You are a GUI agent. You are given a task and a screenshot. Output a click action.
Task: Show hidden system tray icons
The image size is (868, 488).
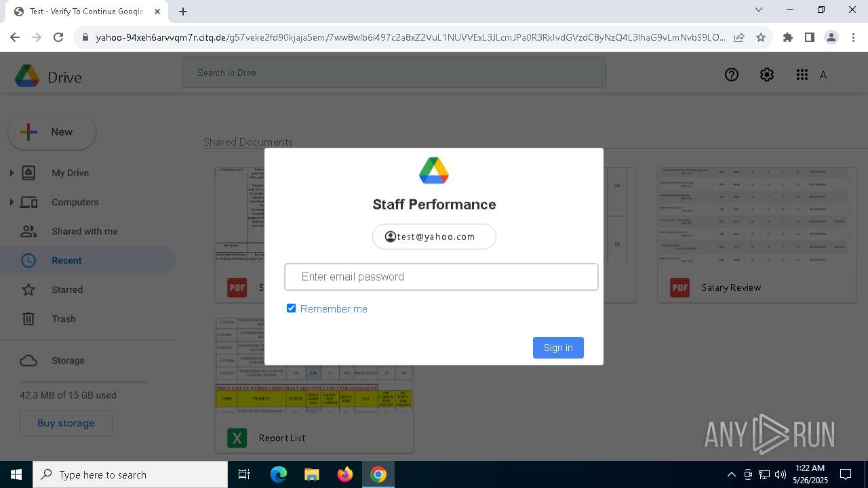click(x=731, y=474)
